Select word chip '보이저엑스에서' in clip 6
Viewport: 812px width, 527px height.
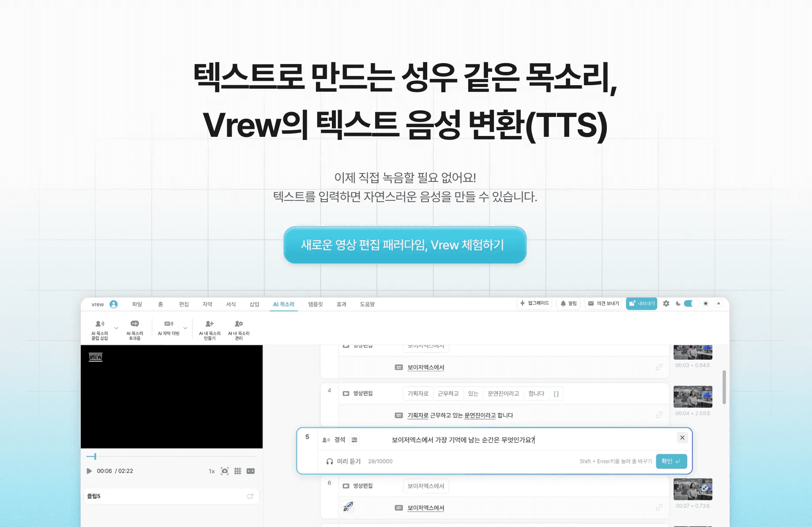point(426,486)
